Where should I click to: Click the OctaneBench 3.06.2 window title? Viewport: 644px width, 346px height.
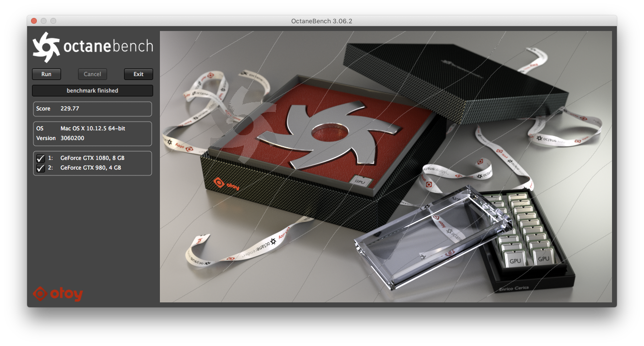coord(322,21)
